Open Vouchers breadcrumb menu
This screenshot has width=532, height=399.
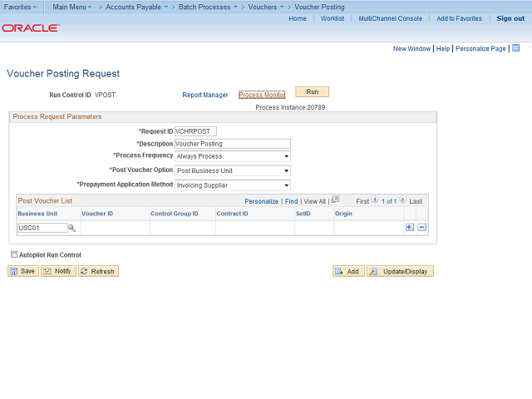(266, 7)
